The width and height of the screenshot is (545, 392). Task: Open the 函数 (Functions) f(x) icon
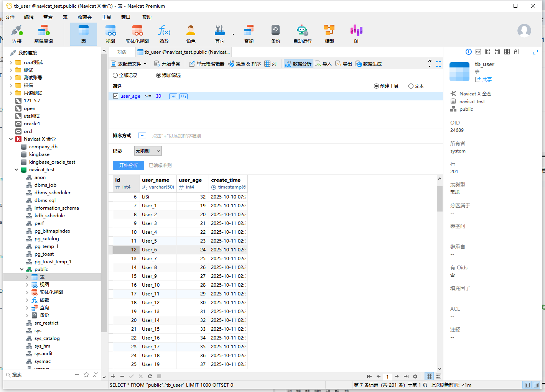(164, 34)
